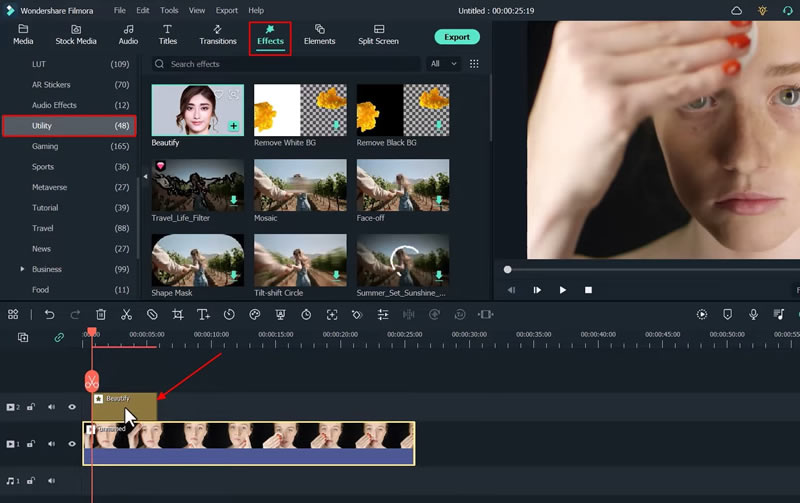Click the Stop button in preview
Screen dimensions: 800x503
click(x=588, y=290)
